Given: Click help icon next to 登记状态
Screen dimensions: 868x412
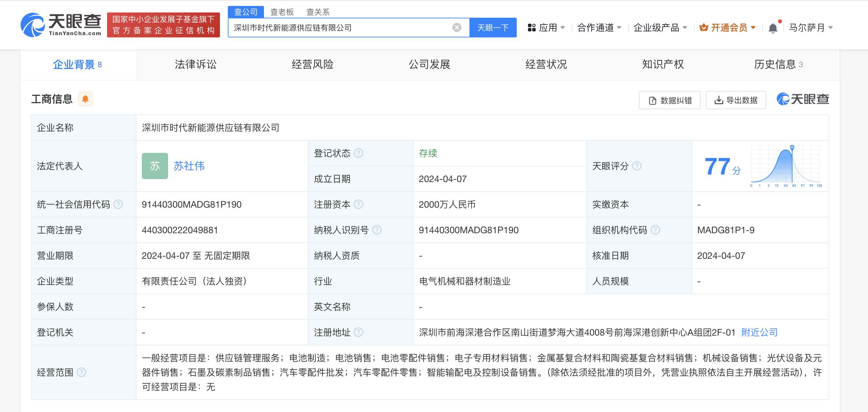Looking at the screenshot, I should (x=359, y=153).
